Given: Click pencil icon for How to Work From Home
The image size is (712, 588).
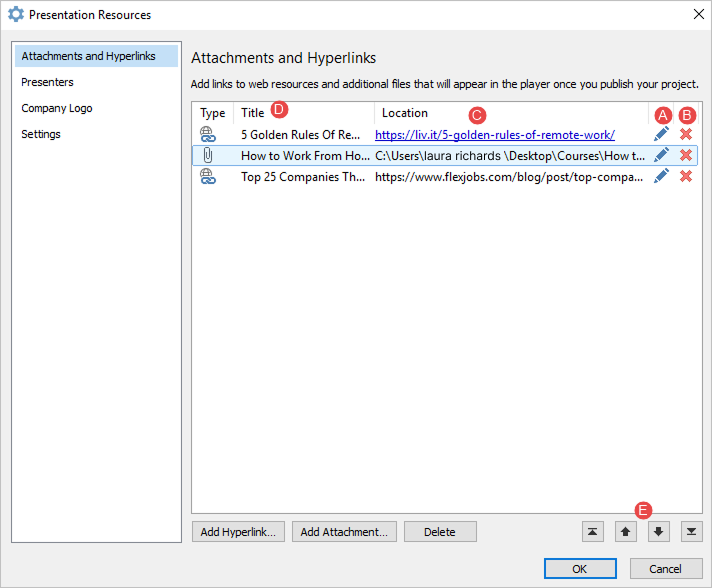Looking at the screenshot, I should pyautogui.click(x=661, y=155).
